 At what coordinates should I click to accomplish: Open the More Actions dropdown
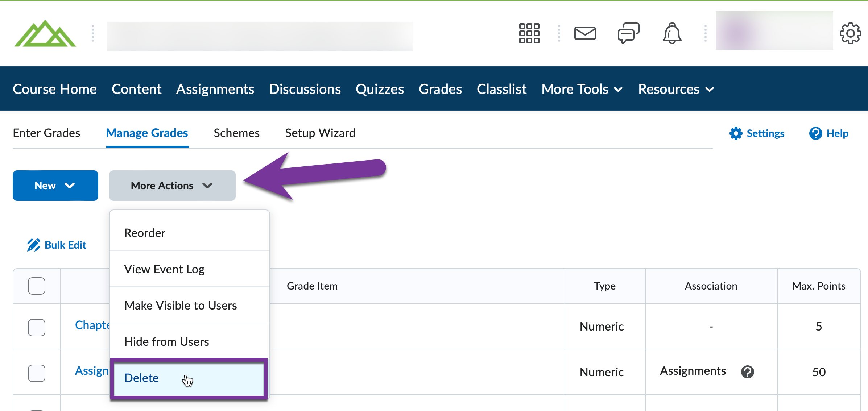click(171, 185)
